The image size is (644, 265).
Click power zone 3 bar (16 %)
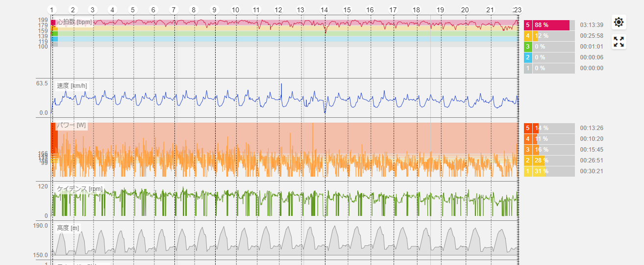click(549, 150)
